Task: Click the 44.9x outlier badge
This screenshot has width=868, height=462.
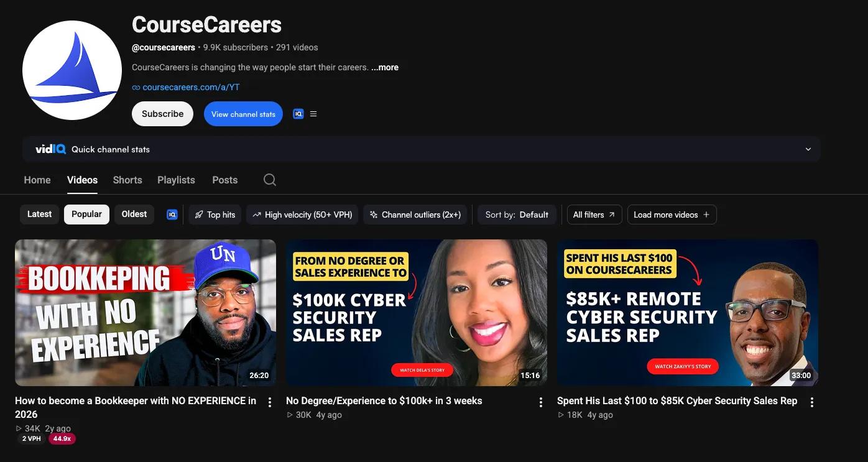Action: pyautogui.click(x=62, y=439)
